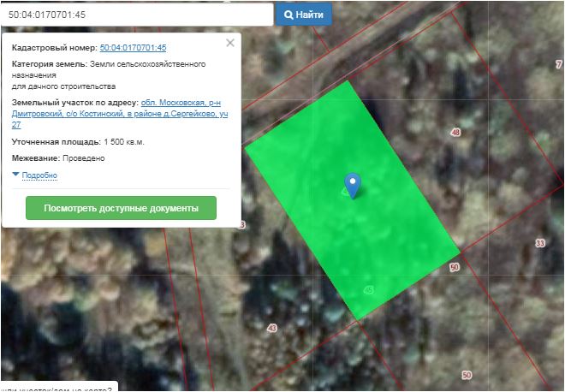Click Посмотреть доступные документы button
565x392 pixels.
[x=121, y=208]
